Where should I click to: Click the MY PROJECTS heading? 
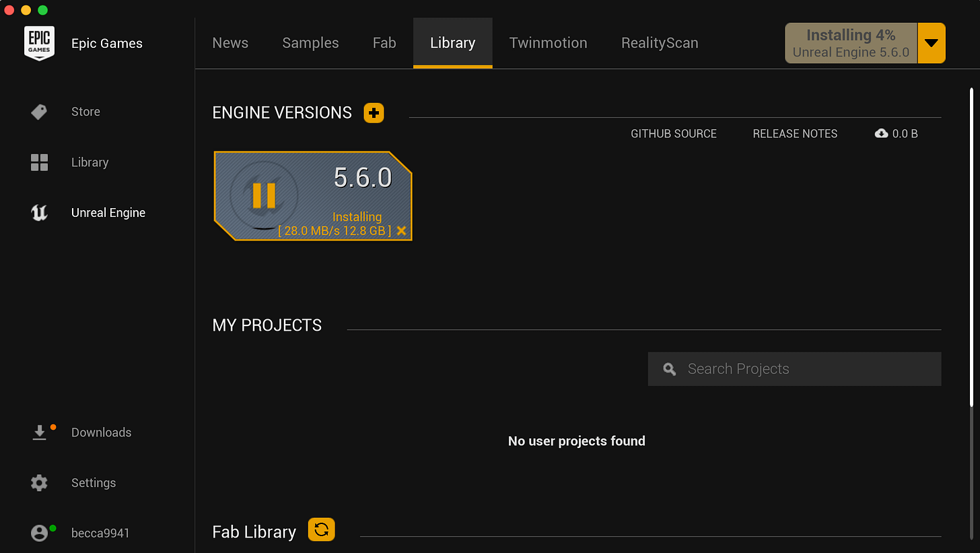[x=267, y=325]
